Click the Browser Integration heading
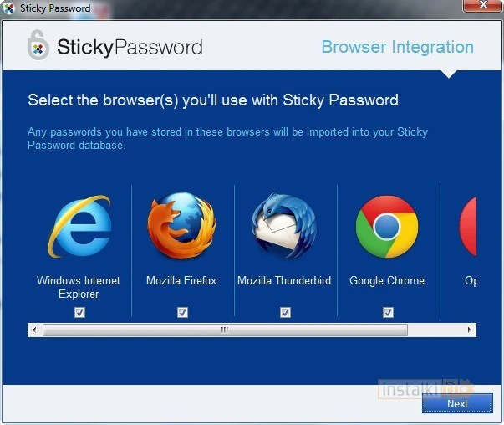Viewport: 504px width, 425px height. tap(398, 47)
